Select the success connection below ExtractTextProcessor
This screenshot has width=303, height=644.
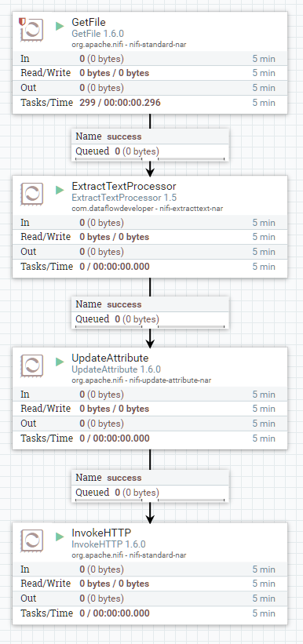tap(150, 312)
